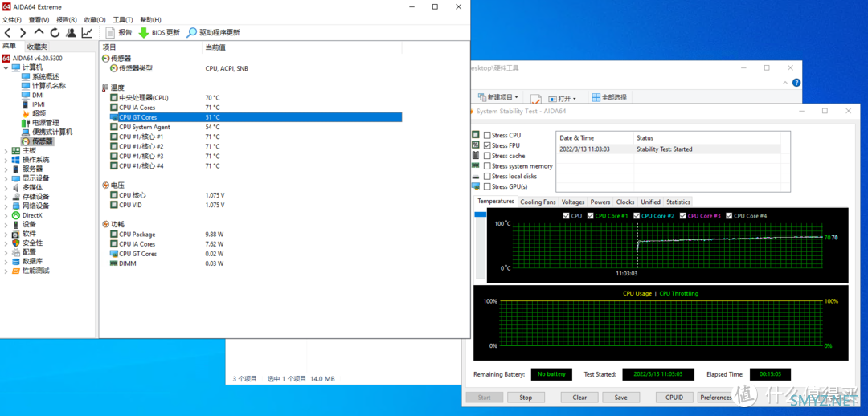The image size is (868, 416).
Task: Expand the 操作系统 node
Action: [6, 160]
